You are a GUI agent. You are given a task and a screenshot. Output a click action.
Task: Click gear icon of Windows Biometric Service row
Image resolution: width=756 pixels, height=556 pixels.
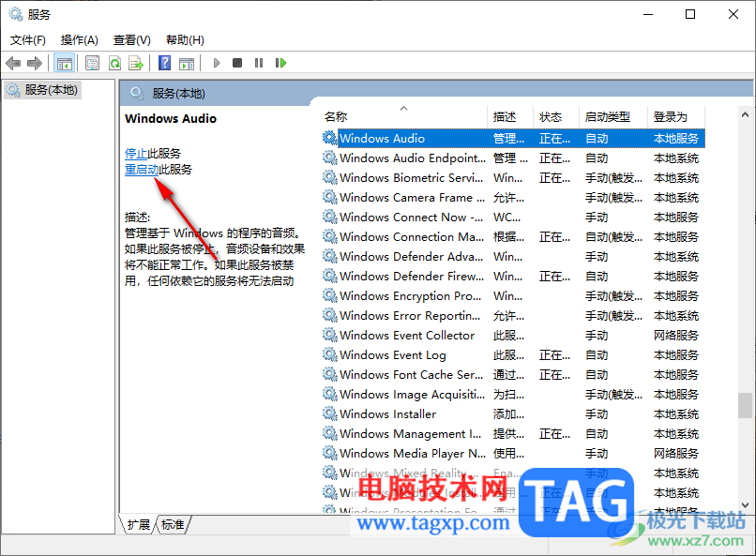click(x=330, y=177)
